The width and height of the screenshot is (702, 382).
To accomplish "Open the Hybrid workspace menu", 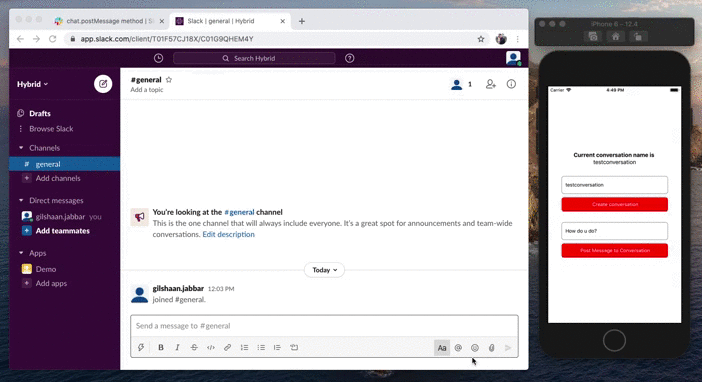I will (33, 84).
